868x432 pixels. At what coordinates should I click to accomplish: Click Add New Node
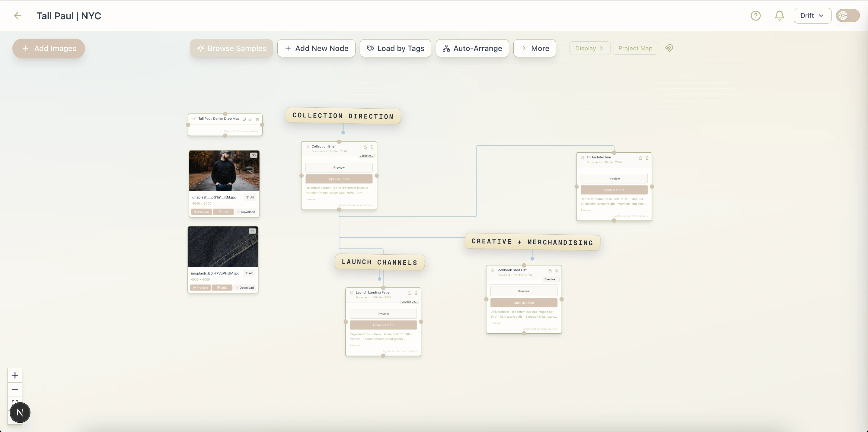tap(316, 48)
